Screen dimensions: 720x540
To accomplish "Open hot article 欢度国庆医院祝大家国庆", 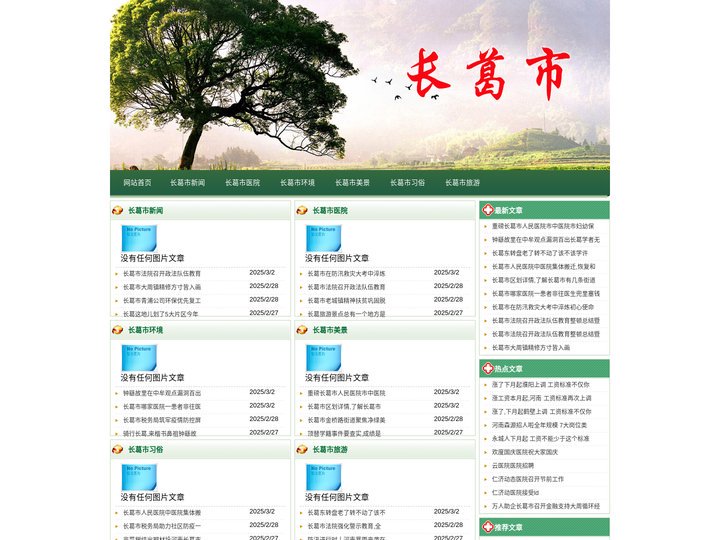I will tap(525, 452).
